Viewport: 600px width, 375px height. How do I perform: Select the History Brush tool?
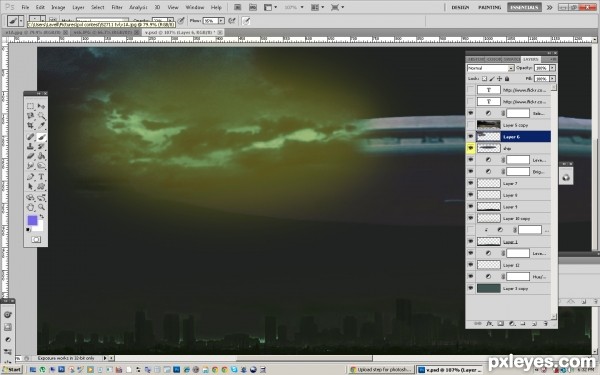41,146
